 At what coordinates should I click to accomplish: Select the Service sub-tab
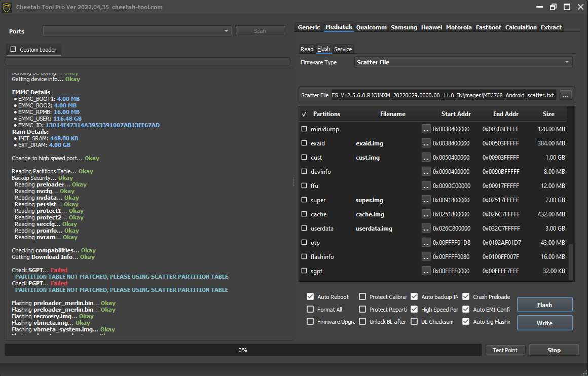(x=343, y=49)
